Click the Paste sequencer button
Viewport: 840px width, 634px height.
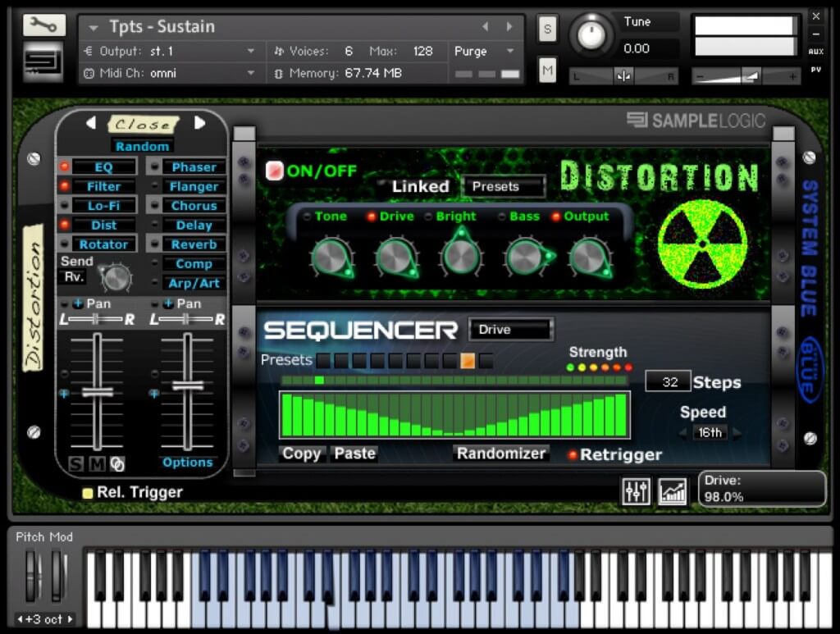click(354, 454)
